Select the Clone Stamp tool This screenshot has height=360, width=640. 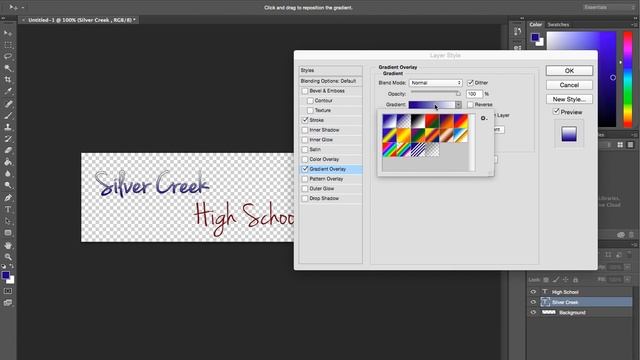pos(8,127)
